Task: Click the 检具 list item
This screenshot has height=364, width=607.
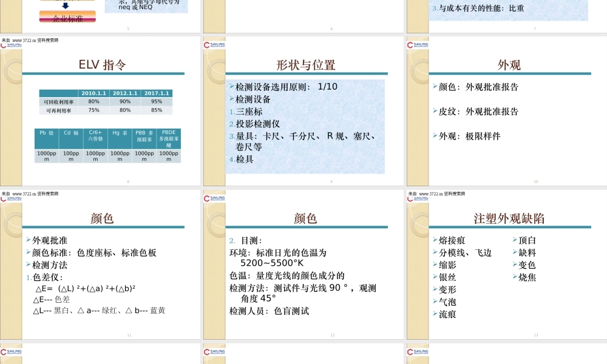Action: click(241, 160)
